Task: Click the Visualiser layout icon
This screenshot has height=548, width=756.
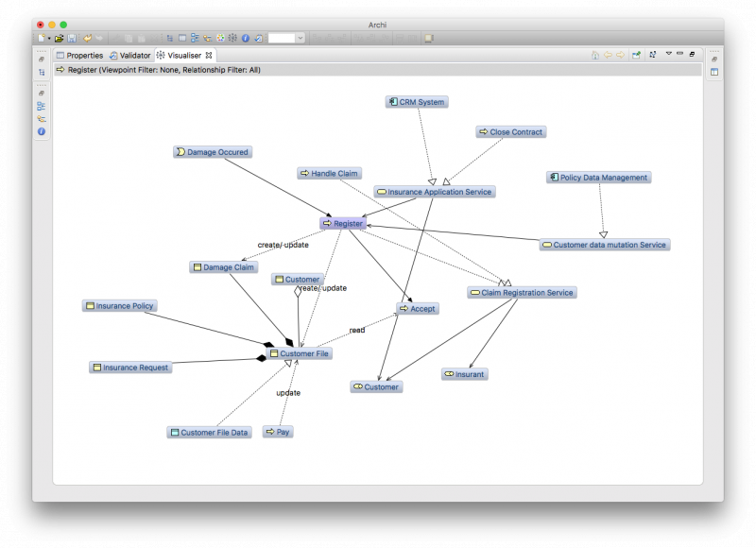Action: point(653,55)
